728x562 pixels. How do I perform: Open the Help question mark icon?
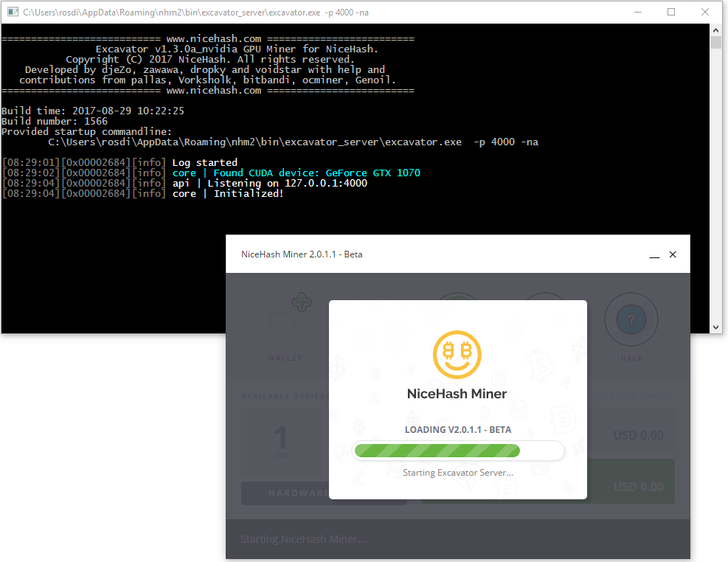pyautogui.click(x=631, y=319)
